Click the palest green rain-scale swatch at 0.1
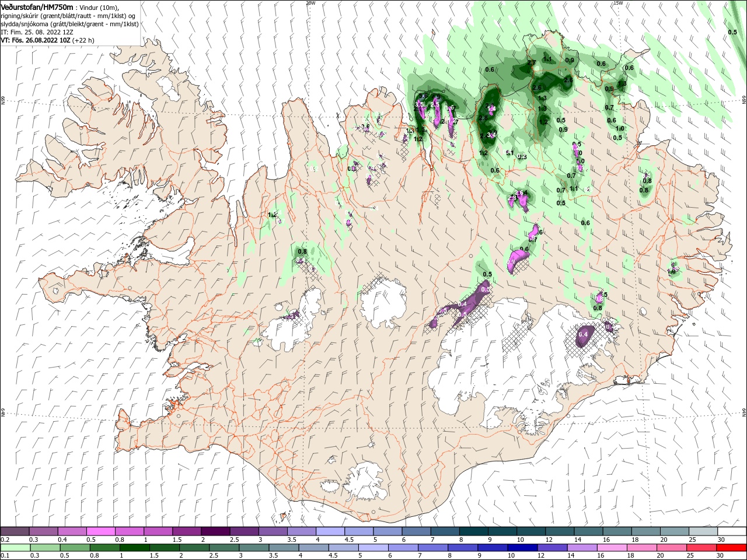Viewport: 747px width, 560px height. pyautogui.click(x=15, y=548)
